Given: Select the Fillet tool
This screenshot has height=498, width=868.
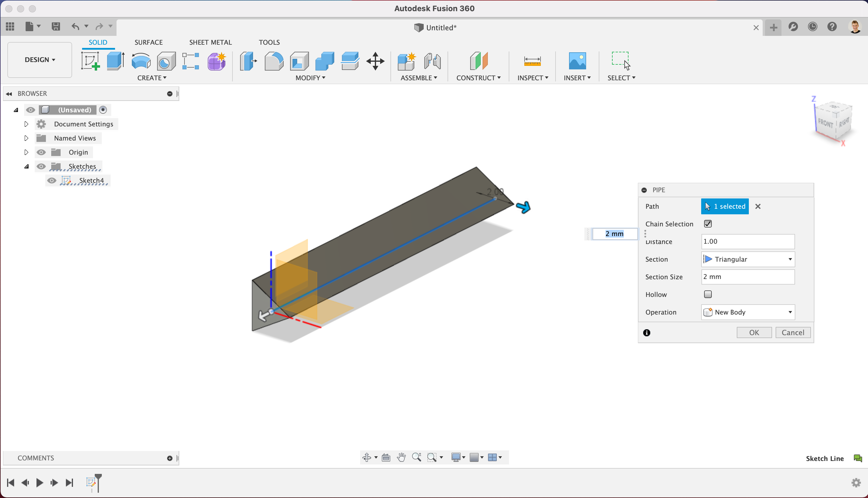Looking at the screenshot, I should pyautogui.click(x=274, y=61).
